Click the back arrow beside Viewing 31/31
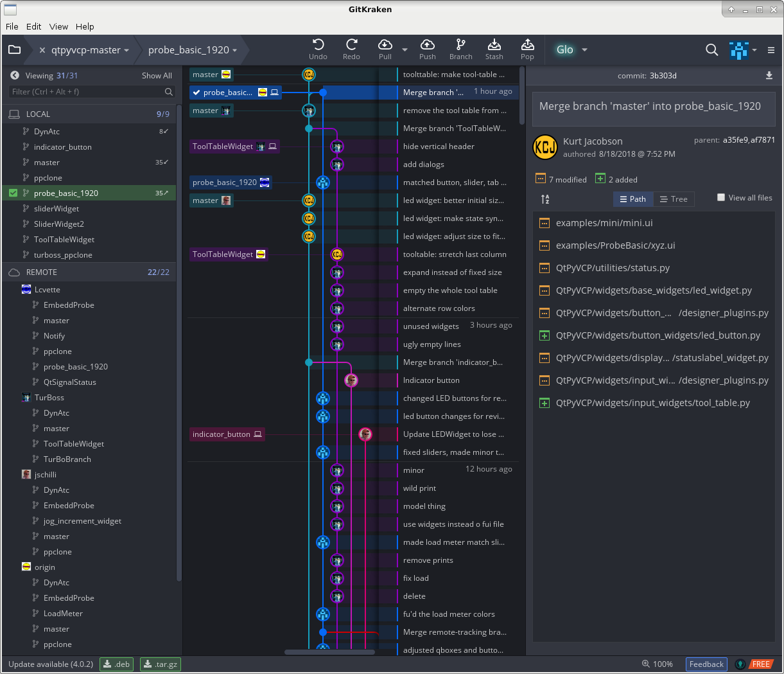This screenshot has height=674, width=784. [x=15, y=75]
